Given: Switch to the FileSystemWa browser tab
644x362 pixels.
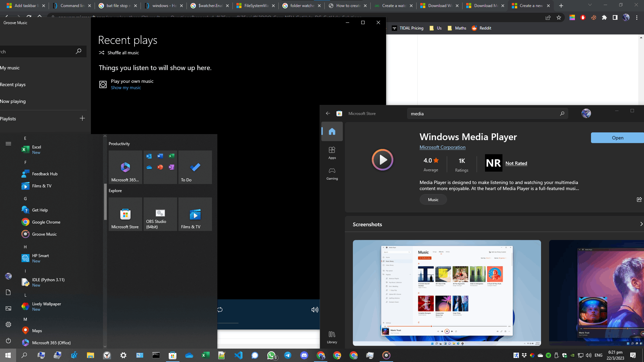Looking at the screenshot, I should coord(256,6).
